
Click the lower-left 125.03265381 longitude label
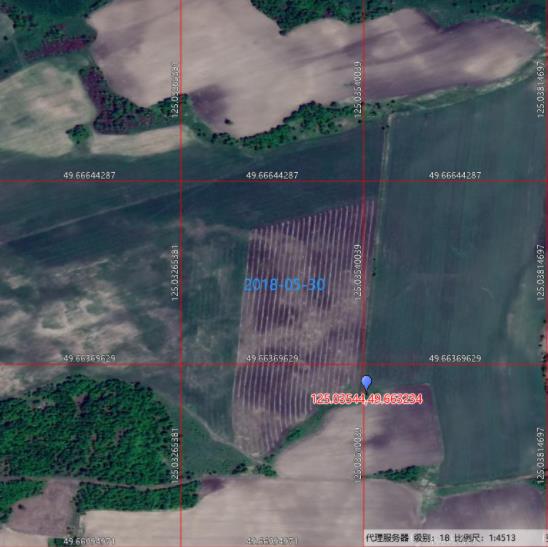tap(175, 456)
